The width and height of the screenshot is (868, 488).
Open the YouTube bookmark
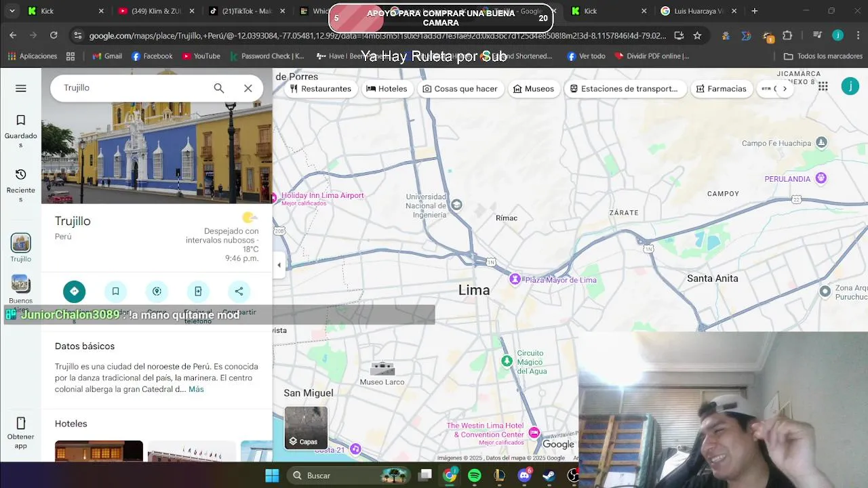(x=201, y=56)
